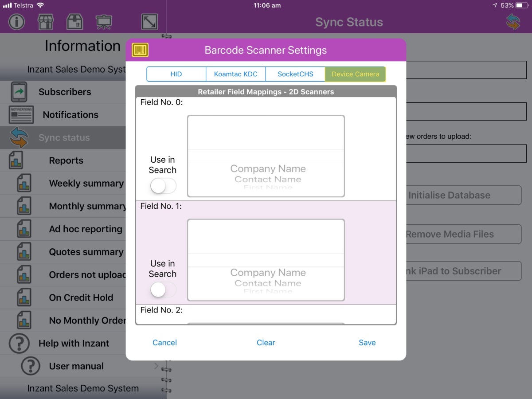This screenshot has height=399, width=532.
Task: Open the Reports section label
Action: (x=66, y=160)
